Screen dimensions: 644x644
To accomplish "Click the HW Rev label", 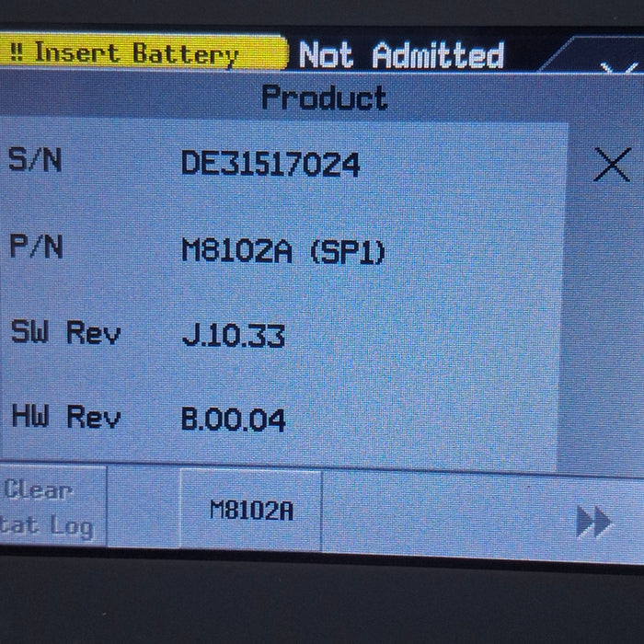I will (x=65, y=417).
